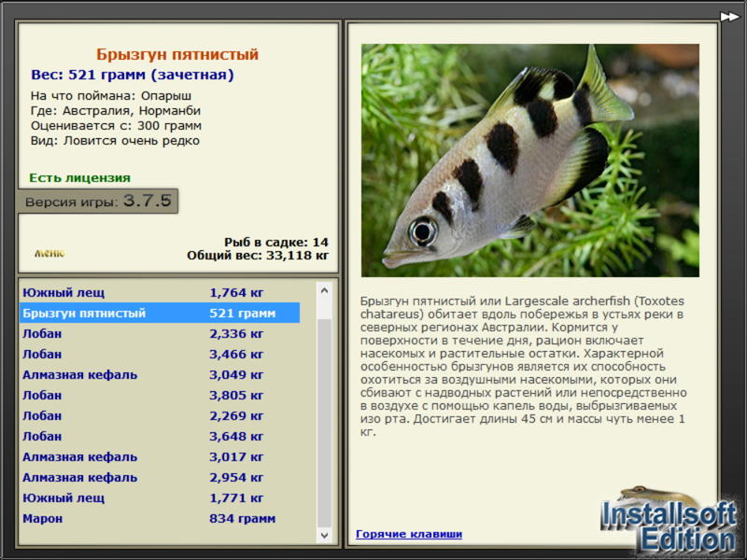This screenshot has width=747, height=560.
Task: Select the highlighted Брызгун пятнистый 521 грамм row
Action: click(x=160, y=313)
